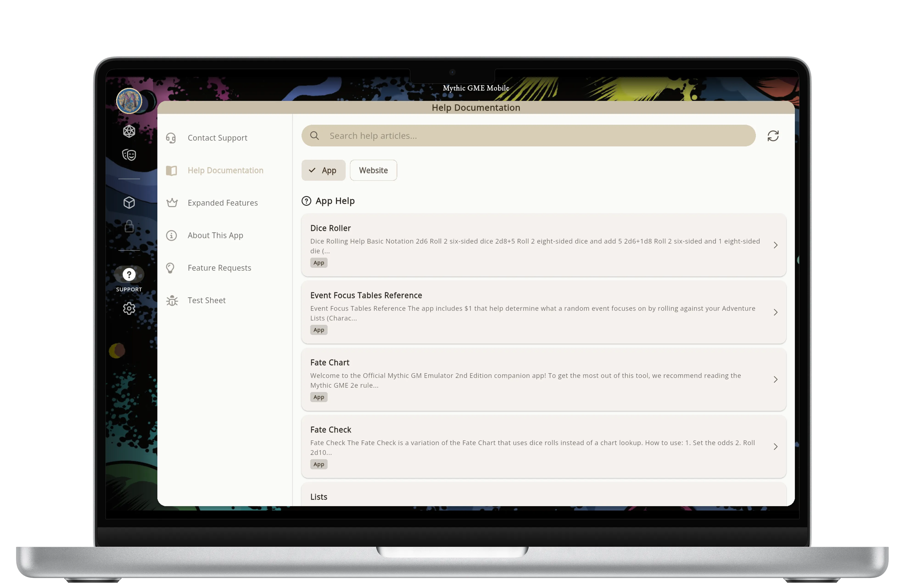Refresh help articles with the reload icon

(x=774, y=136)
